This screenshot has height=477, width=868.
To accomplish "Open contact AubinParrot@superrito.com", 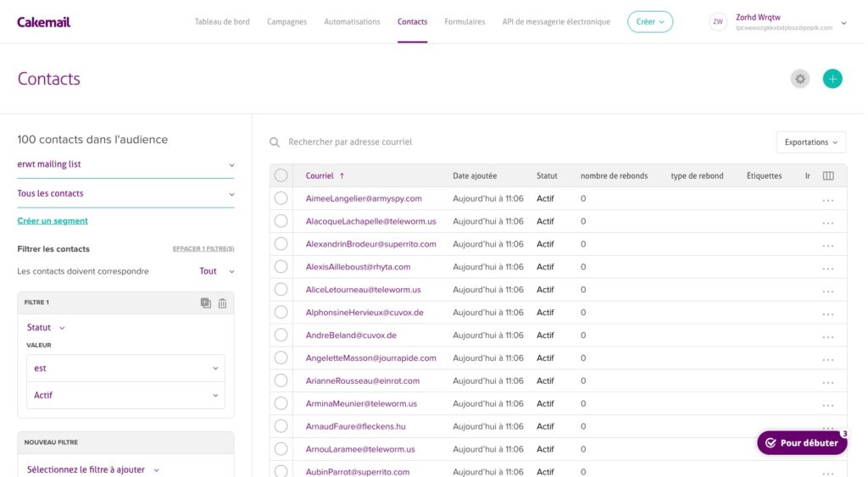I will point(358,472).
